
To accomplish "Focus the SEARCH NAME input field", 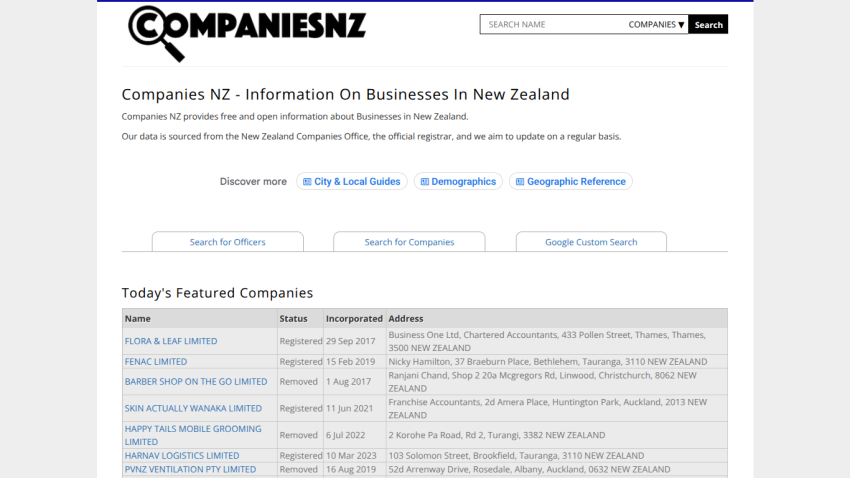I will [553, 24].
